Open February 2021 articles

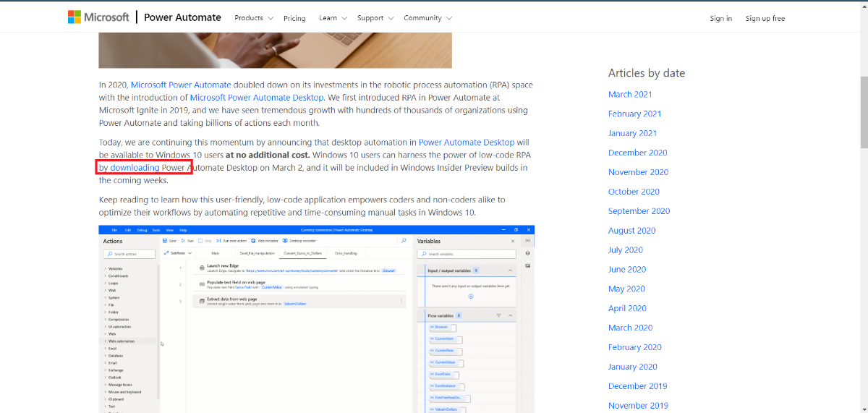(x=634, y=114)
